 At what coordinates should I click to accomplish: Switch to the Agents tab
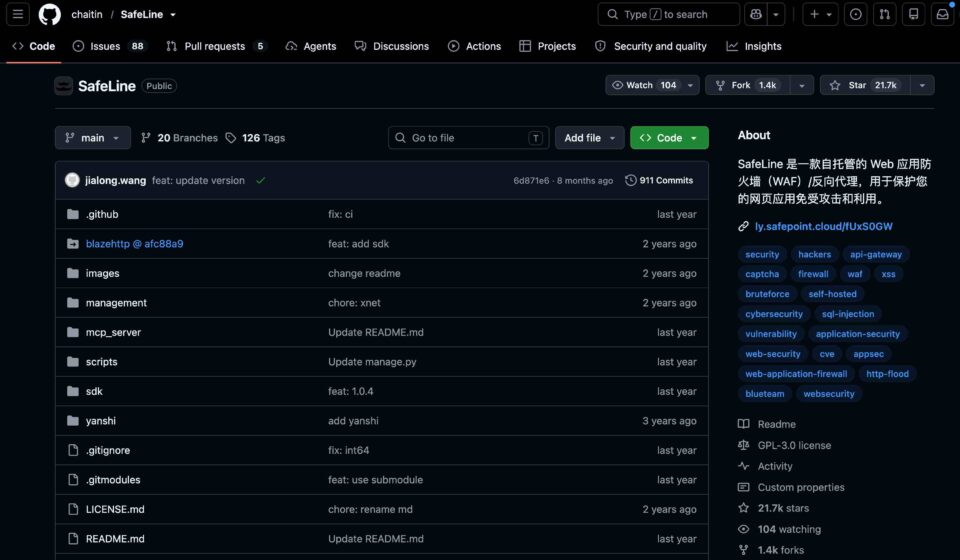click(311, 46)
